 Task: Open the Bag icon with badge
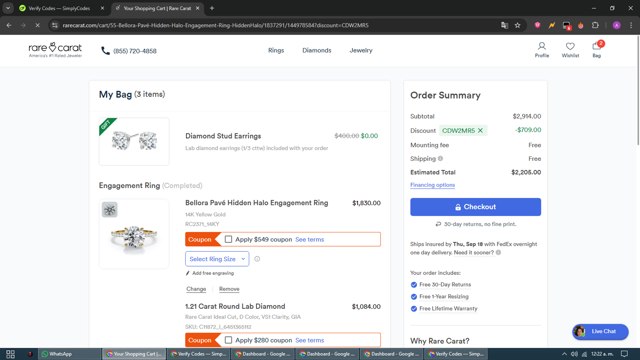point(597,50)
